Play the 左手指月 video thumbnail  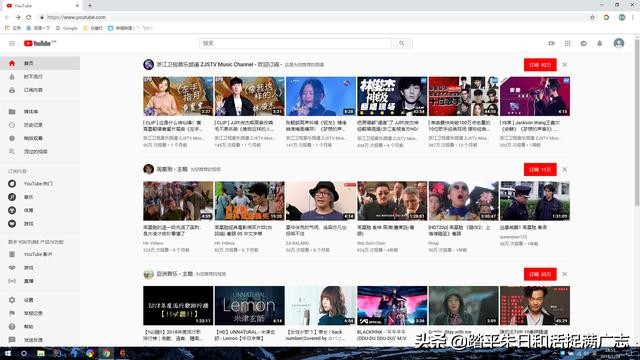click(x=178, y=96)
